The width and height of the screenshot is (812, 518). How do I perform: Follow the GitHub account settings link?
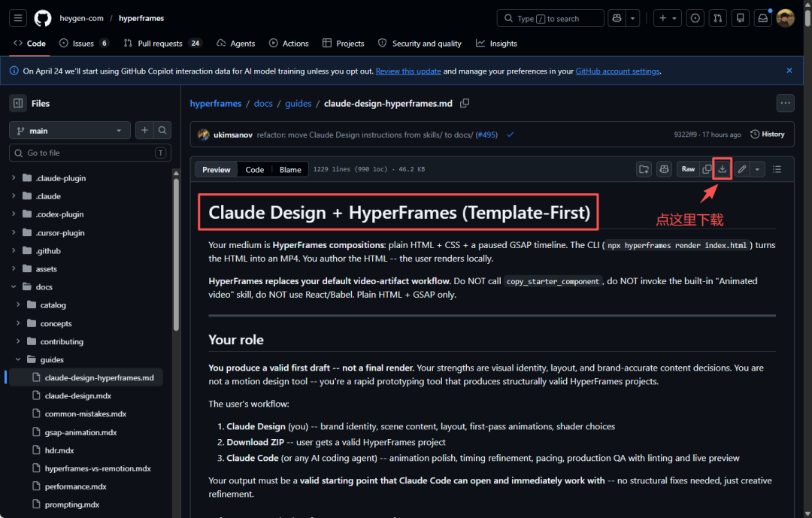(x=617, y=71)
